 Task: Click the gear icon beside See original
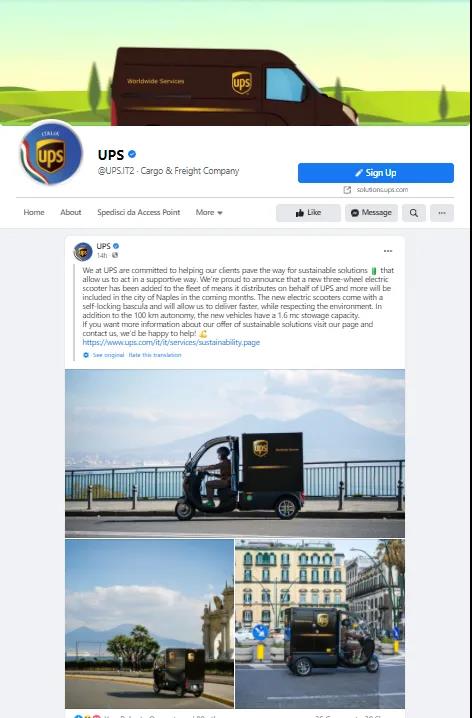(86, 355)
